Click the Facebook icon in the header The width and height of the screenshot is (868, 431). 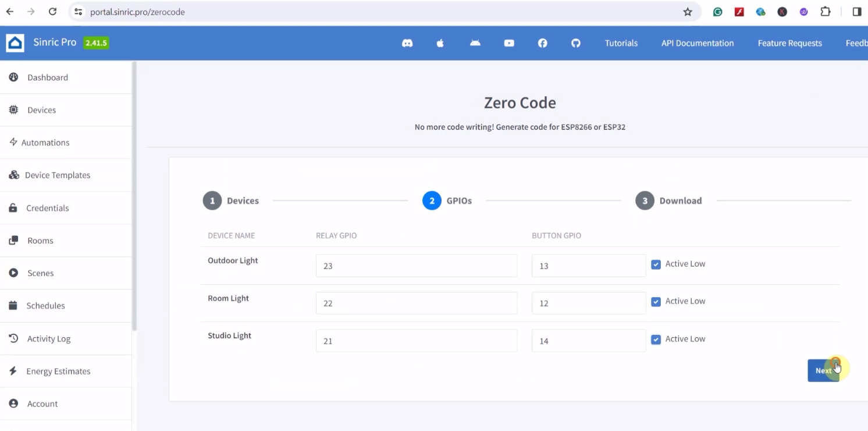(542, 43)
